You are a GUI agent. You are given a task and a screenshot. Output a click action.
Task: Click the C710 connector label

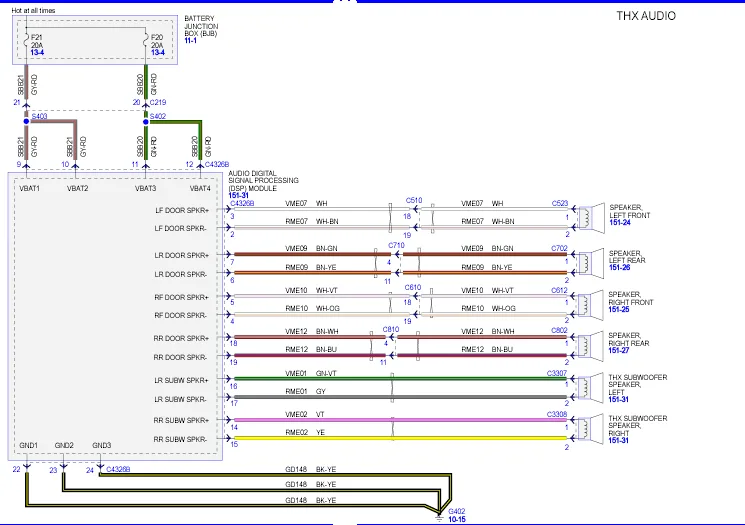click(x=396, y=245)
